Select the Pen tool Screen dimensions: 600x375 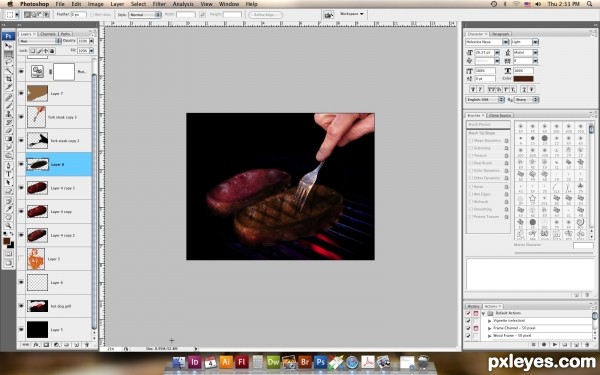8,165
